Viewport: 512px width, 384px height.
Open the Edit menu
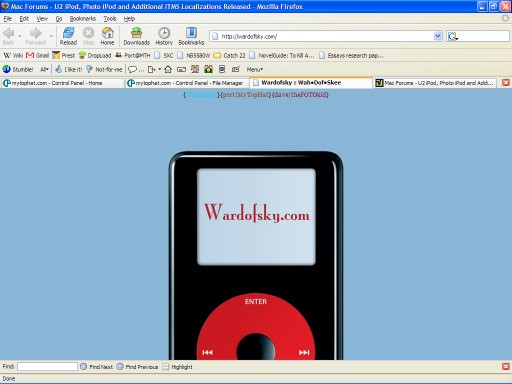(24, 19)
